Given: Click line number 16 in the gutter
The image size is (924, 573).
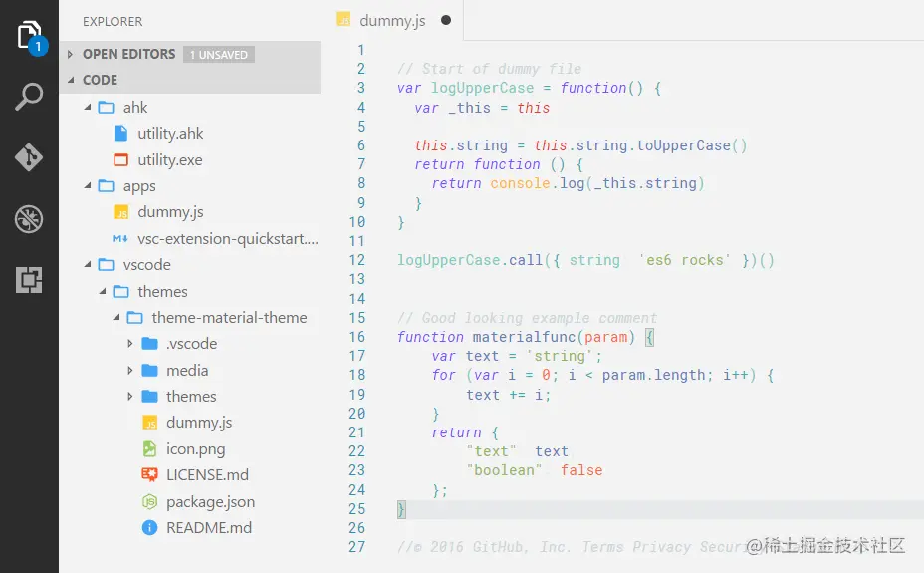Looking at the screenshot, I should (357, 337).
